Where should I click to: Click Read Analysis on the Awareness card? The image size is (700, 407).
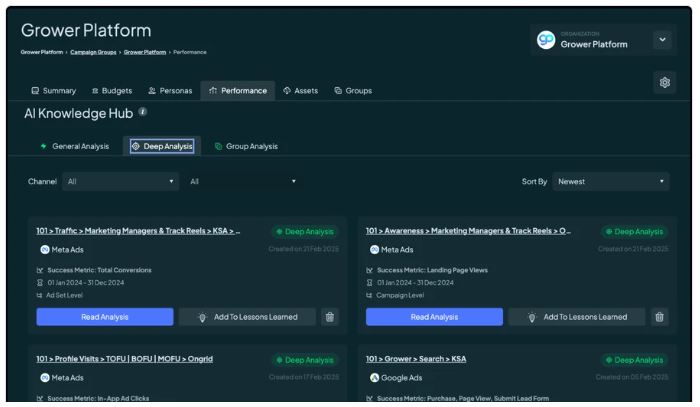tap(434, 317)
